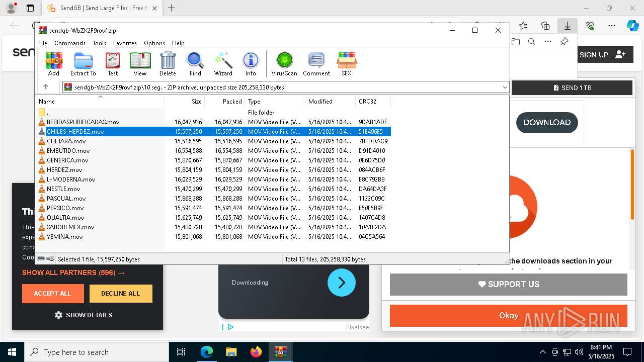This screenshot has height=362, width=644.
Task: Open Edge downloads toolbar icon
Action: pos(568,26)
